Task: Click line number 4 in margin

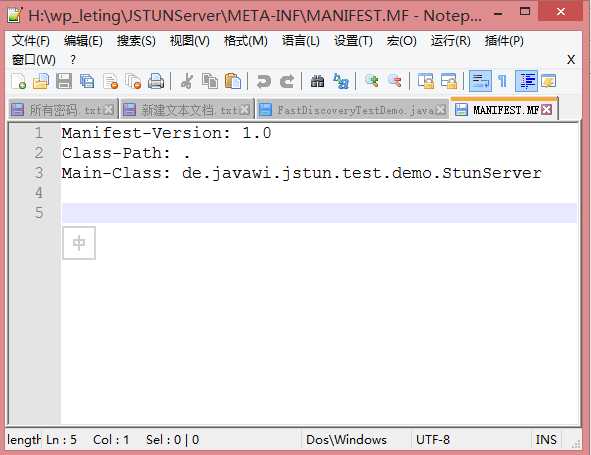Action: pyautogui.click(x=38, y=193)
